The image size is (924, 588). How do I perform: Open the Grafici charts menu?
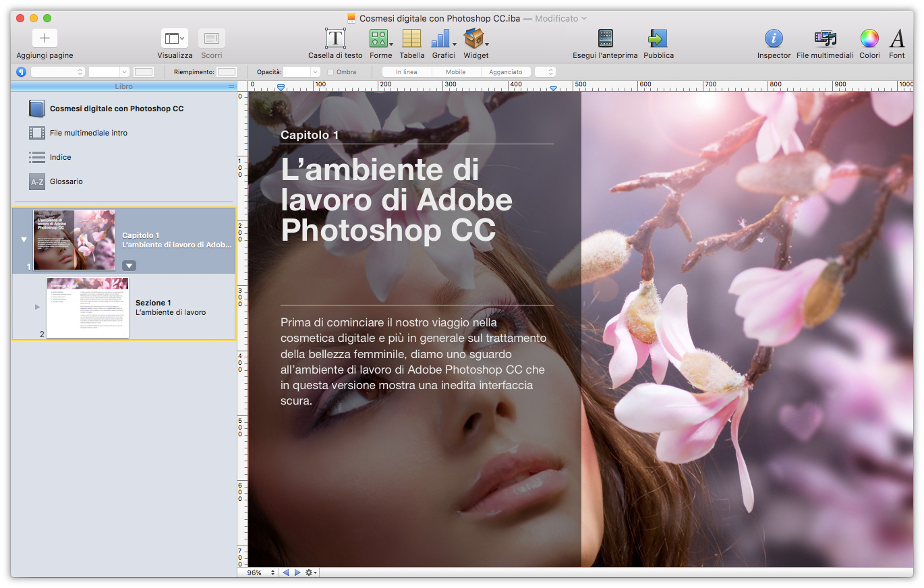point(443,38)
